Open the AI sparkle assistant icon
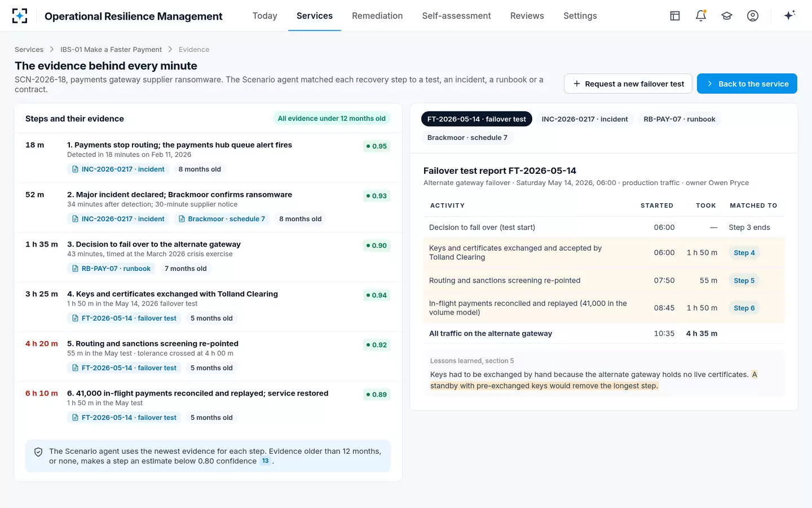 coord(789,15)
